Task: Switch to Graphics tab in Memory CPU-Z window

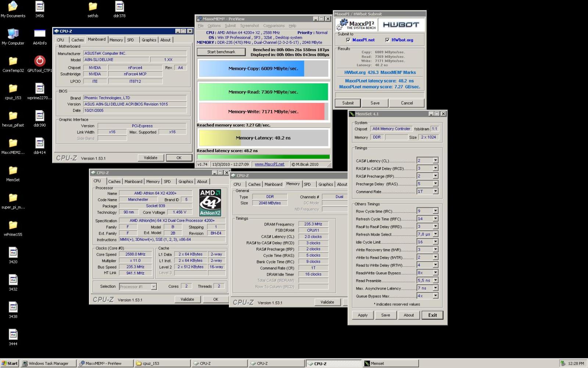Action: [326, 184]
